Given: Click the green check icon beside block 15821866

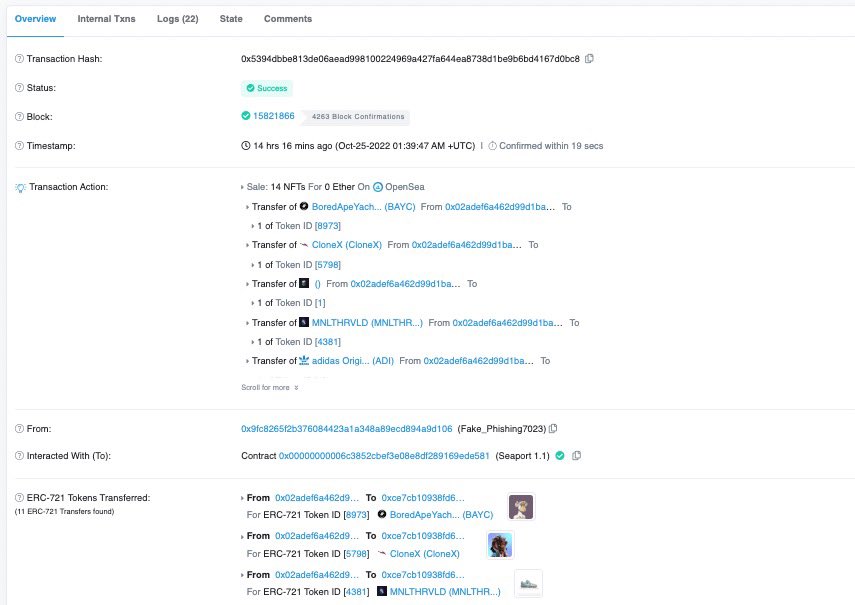Looking at the screenshot, I should 246,116.
